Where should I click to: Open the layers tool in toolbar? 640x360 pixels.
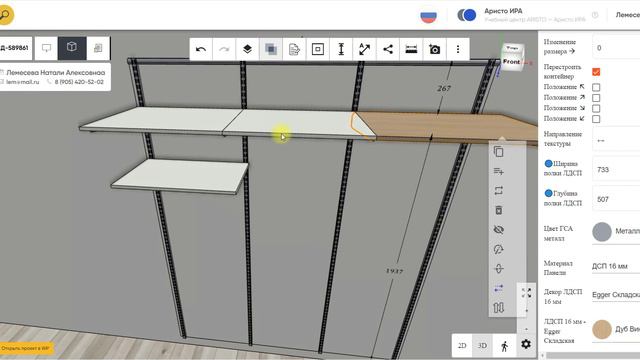247,49
